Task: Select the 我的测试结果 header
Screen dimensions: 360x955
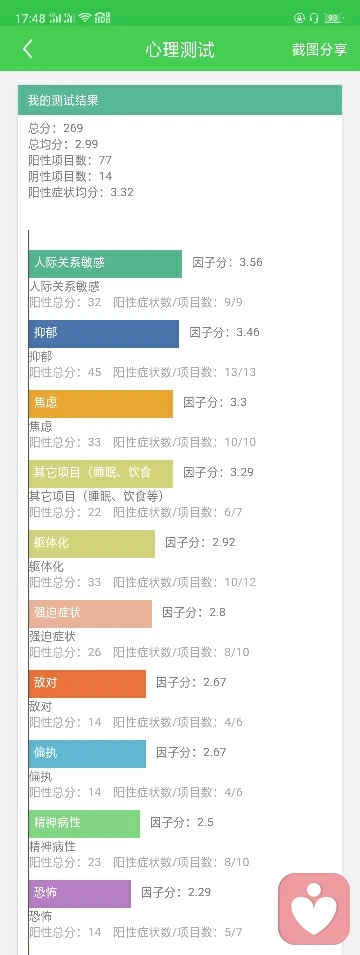Action: (x=180, y=100)
